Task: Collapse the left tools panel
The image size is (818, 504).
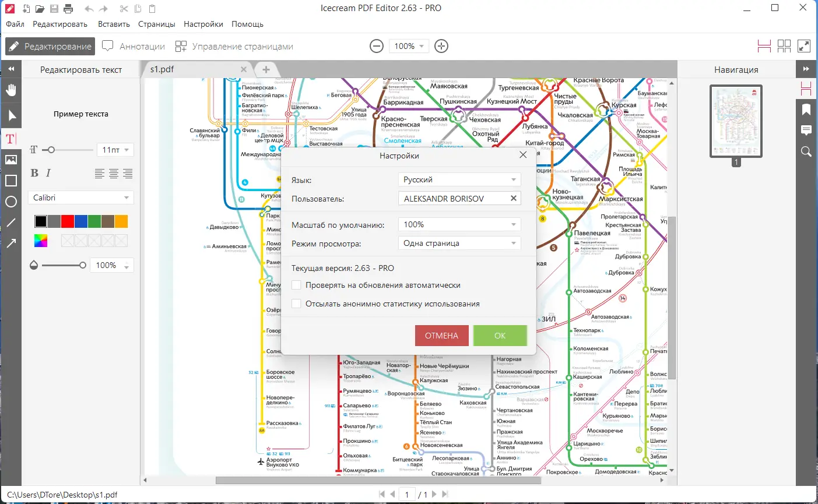Action: pyautogui.click(x=11, y=69)
